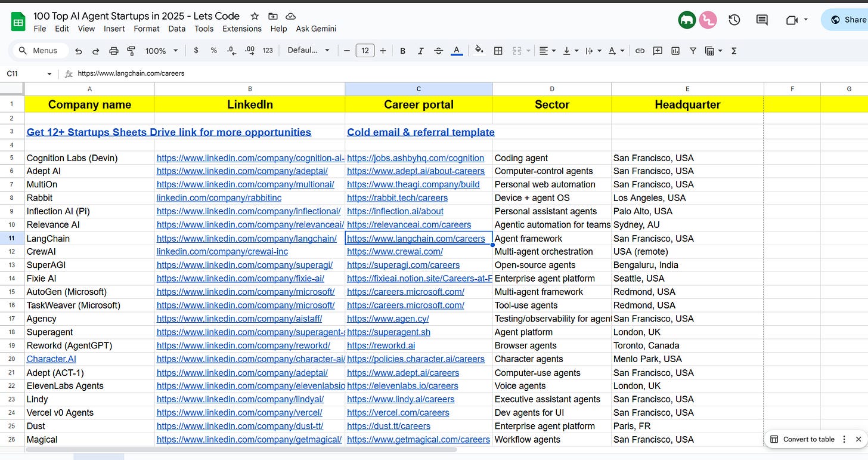
Task: Toggle bold formatting
Action: [x=403, y=51]
